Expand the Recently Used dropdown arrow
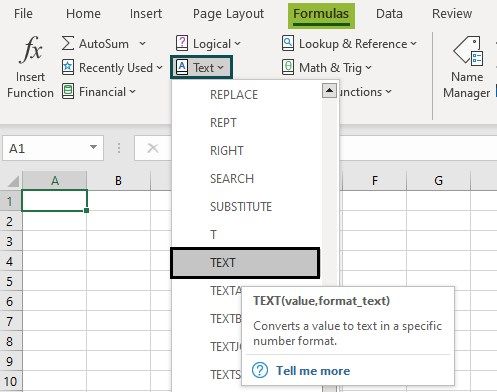 pos(159,68)
